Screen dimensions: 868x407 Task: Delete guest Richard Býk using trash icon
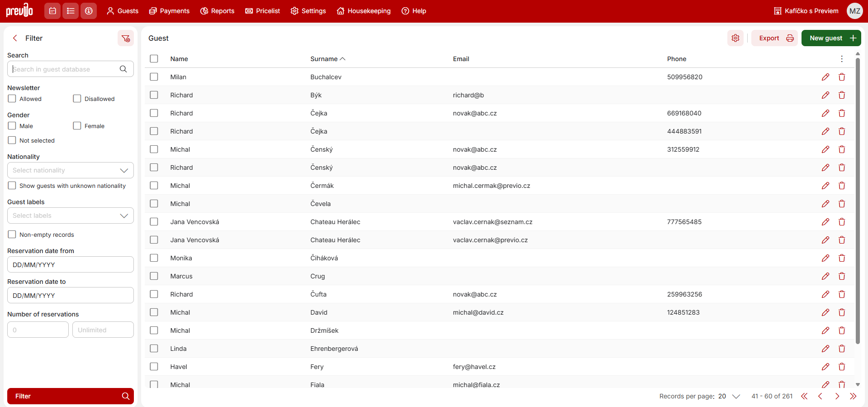pos(841,95)
